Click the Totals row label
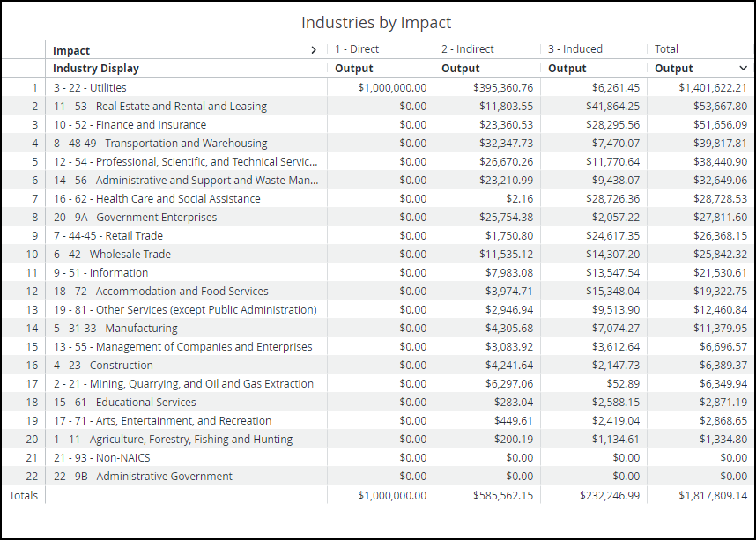 (x=24, y=495)
